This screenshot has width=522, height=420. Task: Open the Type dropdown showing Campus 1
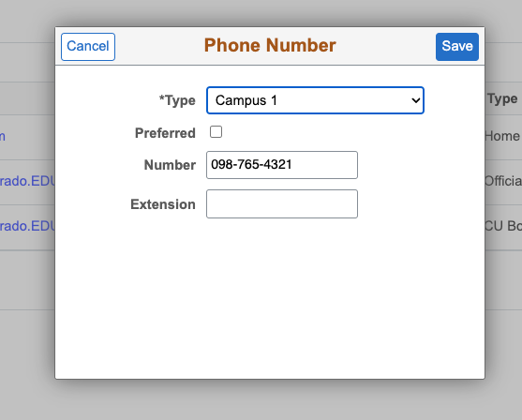[315, 100]
